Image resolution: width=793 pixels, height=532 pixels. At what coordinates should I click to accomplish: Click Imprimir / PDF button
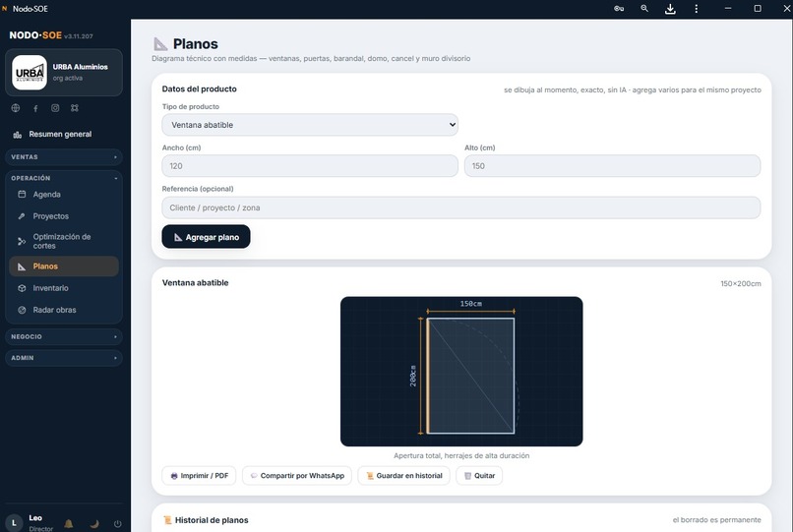pos(199,476)
